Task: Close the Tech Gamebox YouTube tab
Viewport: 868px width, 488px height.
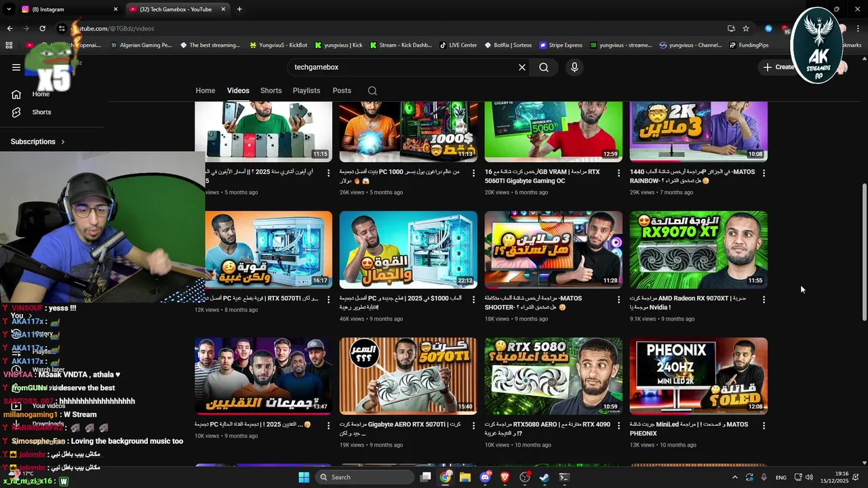Action: pyautogui.click(x=223, y=9)
